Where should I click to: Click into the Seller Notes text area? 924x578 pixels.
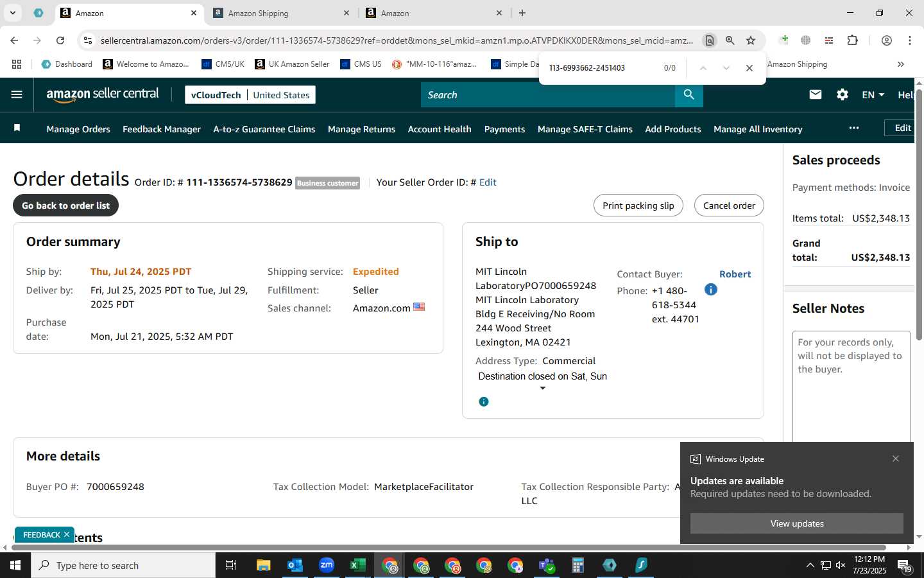[x=851, y=387]
